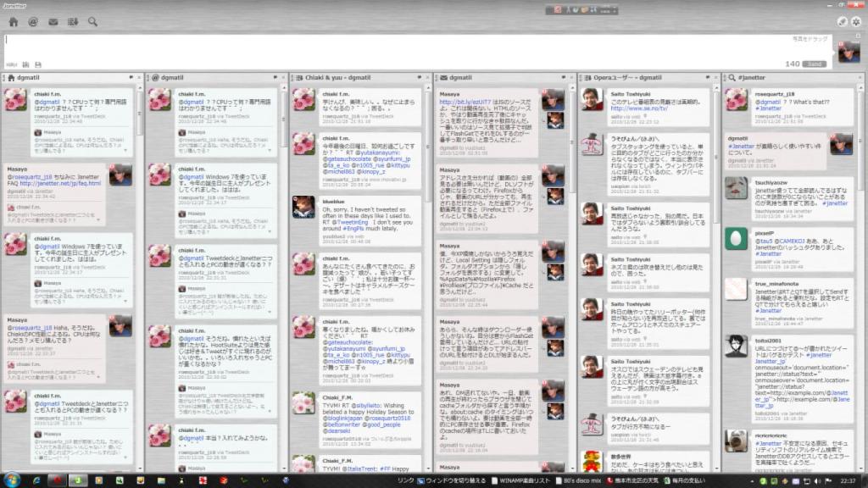The image size is (868, 488).
Task: Open Direct Messages envelope icon in toolbar
Action: [53, 21]
